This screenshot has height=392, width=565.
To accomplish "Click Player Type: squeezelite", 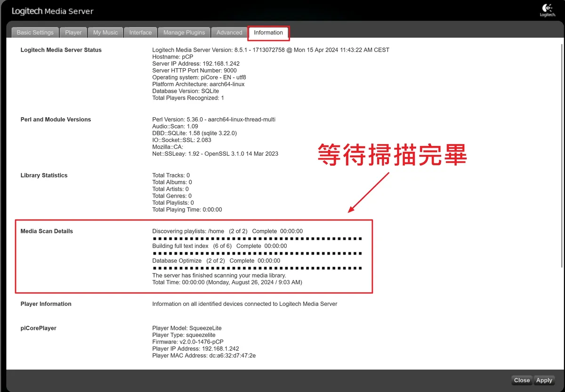I will click(184, 335).
